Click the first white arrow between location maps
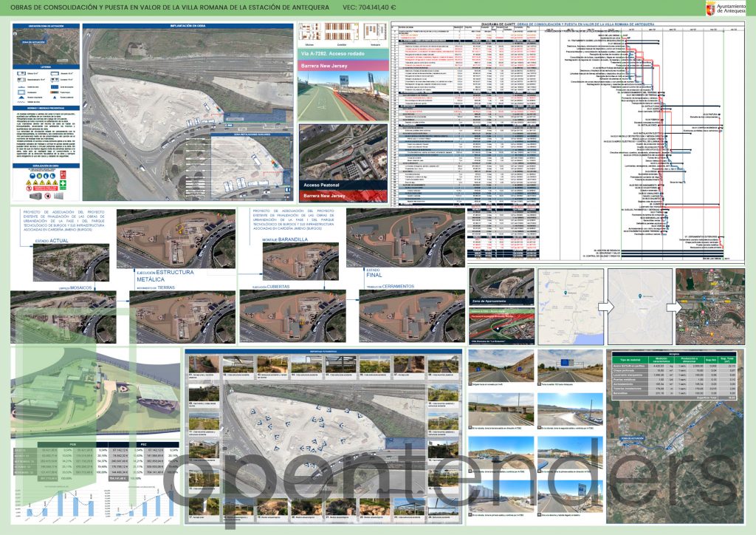This screenshot has width=756, height=535. point(605,307)
